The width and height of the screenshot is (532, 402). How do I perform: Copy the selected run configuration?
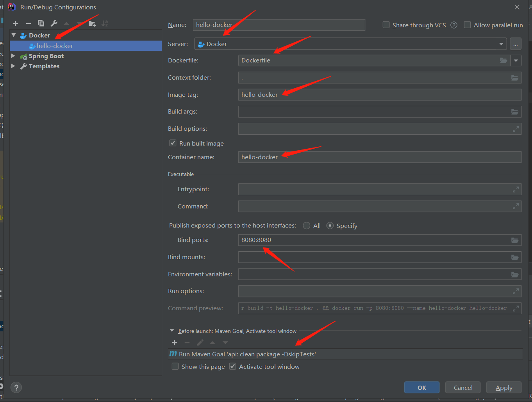point(41,23)
